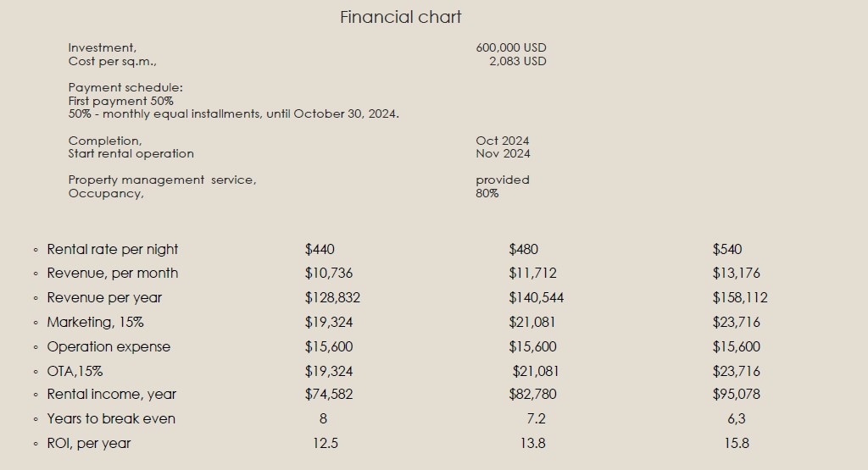This screenshot has height=470, width=868.
Task: Click the "Financial chart" title
Action: (x=400, y=17)
